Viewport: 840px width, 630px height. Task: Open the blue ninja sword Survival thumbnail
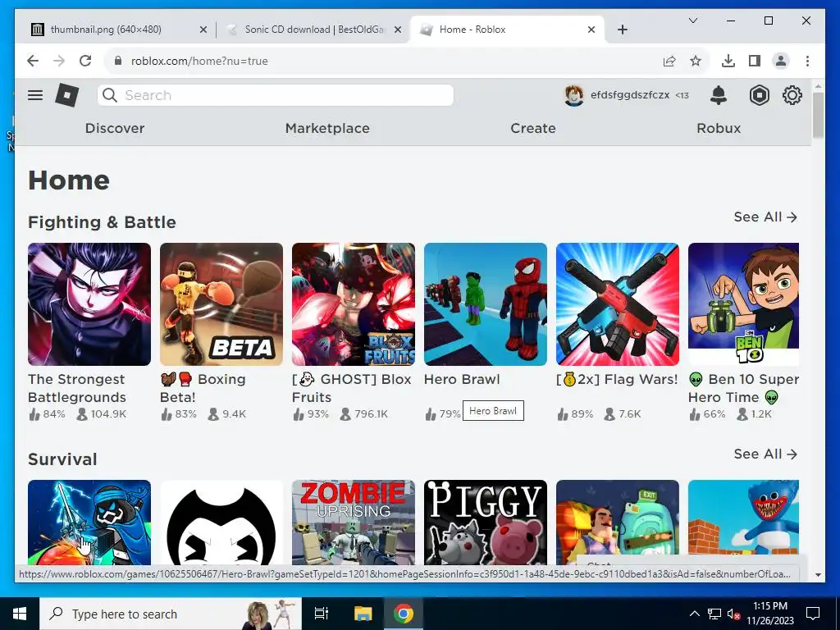pos(89,523)
